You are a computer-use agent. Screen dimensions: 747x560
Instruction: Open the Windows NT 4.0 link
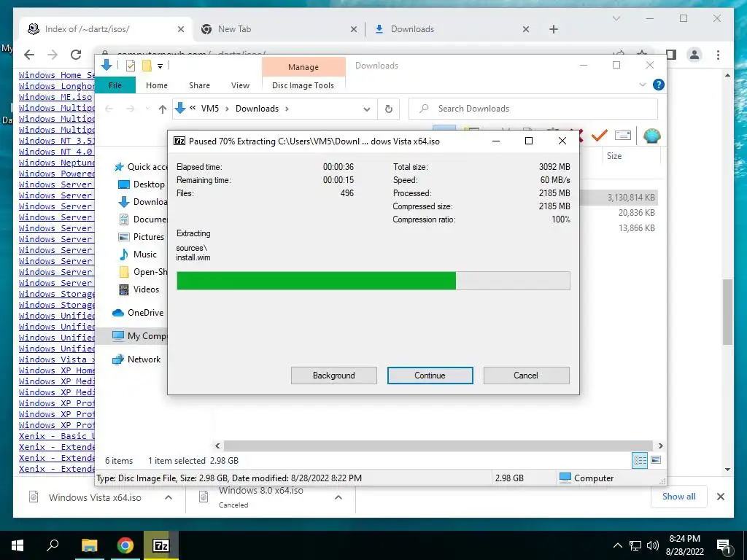(55, 152)
